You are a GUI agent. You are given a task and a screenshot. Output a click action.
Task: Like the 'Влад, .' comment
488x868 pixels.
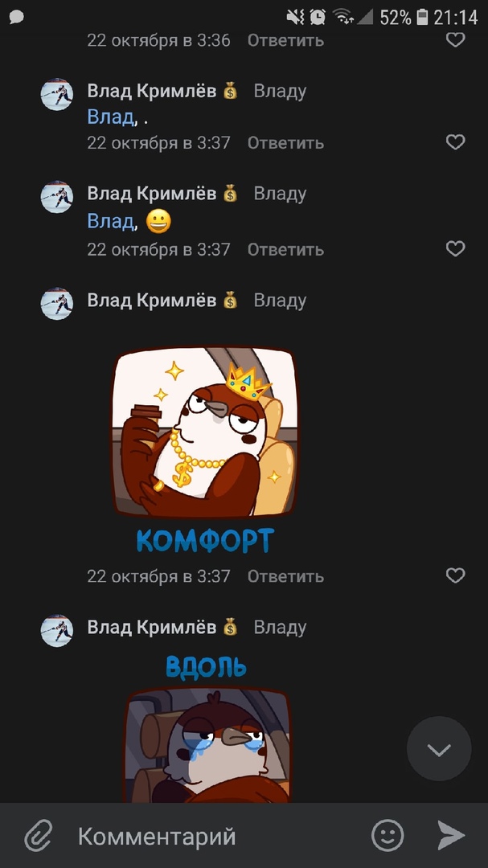pyautogui.click(x=455, y=142)
